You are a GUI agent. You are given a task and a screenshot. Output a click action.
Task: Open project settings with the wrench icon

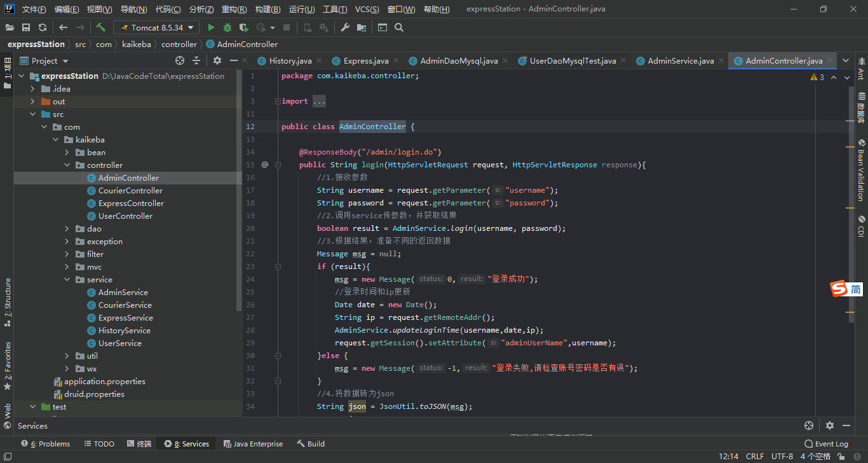tap(345, 27)
